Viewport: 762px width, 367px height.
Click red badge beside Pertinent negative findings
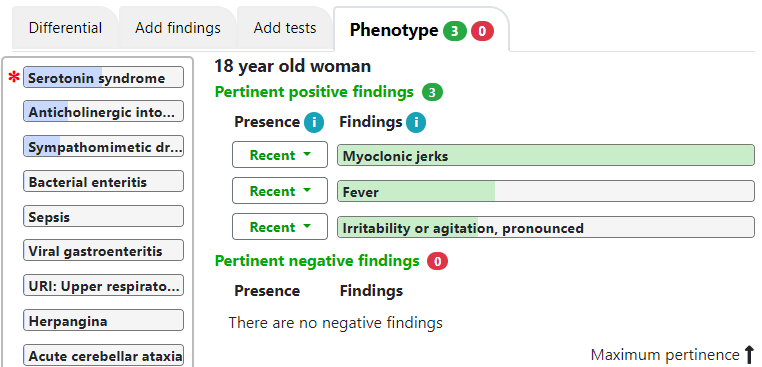(437, 262)
